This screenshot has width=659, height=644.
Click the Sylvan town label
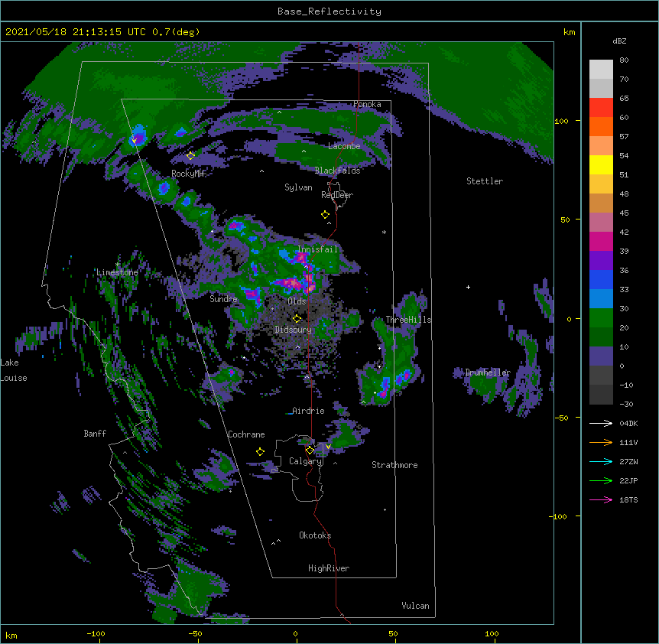click(298, 187)
